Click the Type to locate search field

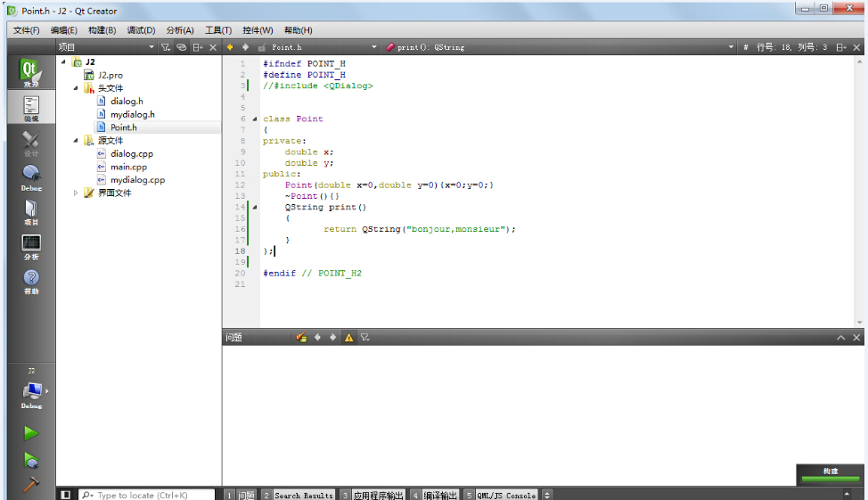[147, 495]
